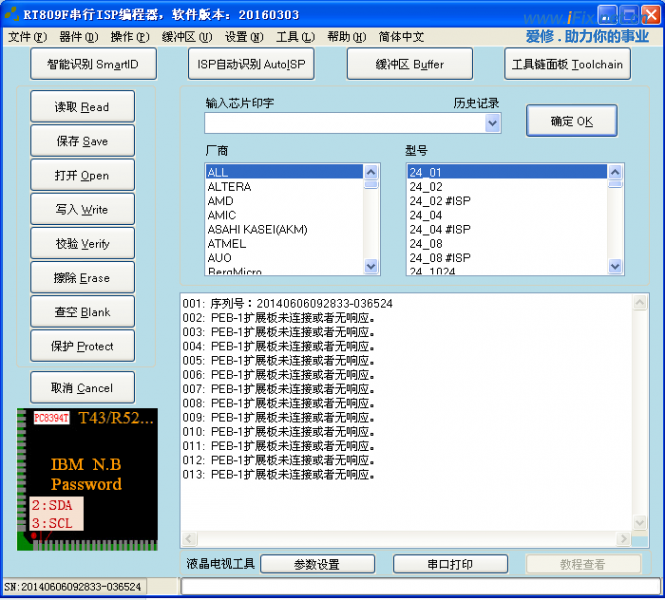665x600 pixels.
Task: Select ALTERA in the manufacturer list
Action: pyautogui.click(x=284, y=187)
